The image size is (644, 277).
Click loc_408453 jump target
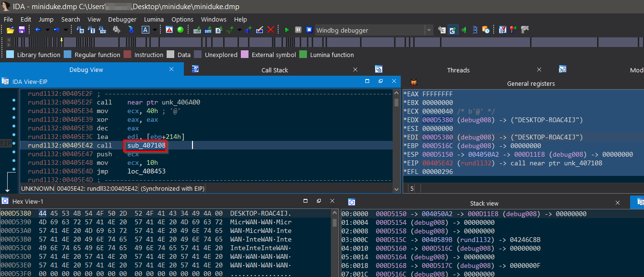(x=147, y=171)
